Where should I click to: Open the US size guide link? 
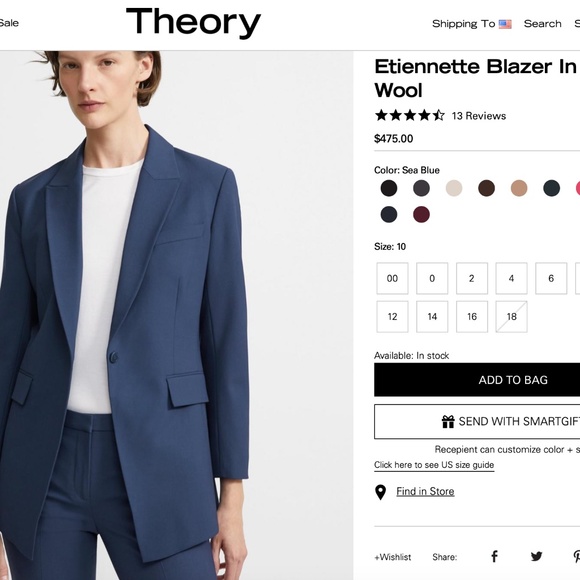pos(434,465)
